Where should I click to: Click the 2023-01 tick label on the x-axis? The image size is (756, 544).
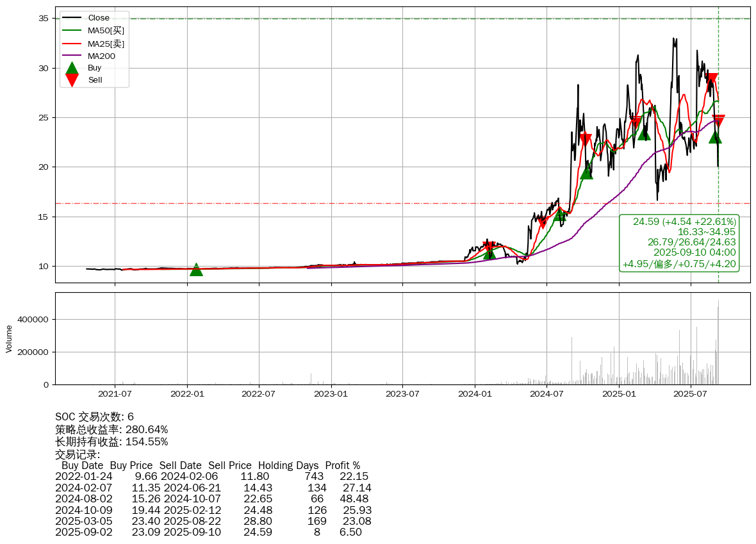click(x=331, y=393)
